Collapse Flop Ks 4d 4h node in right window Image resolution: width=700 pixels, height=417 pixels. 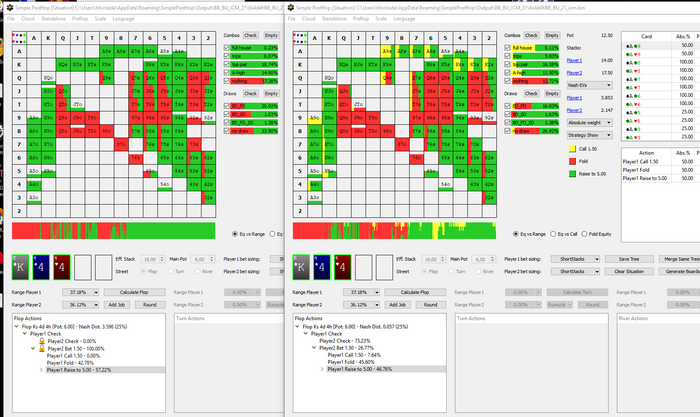pyautogui.click(x=298, y=326)
